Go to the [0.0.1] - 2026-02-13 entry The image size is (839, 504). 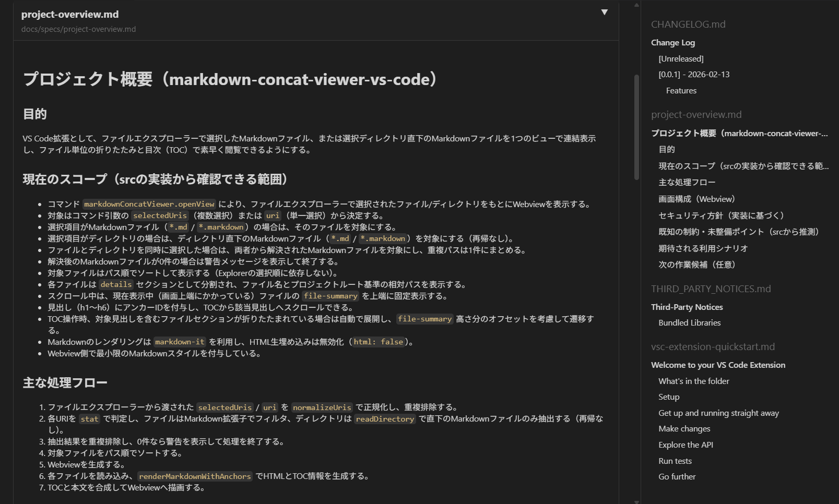pyautogui.click(x=694, y=75)
